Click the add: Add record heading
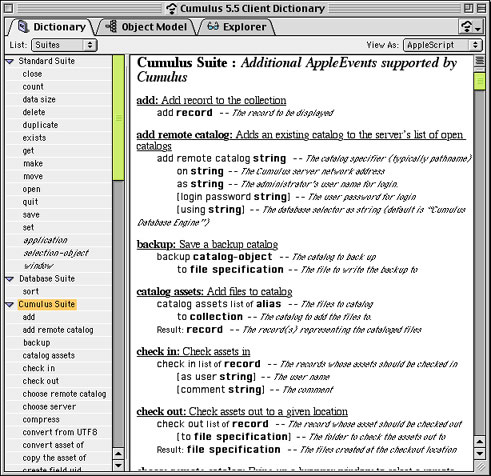 [x=211, y=100]
